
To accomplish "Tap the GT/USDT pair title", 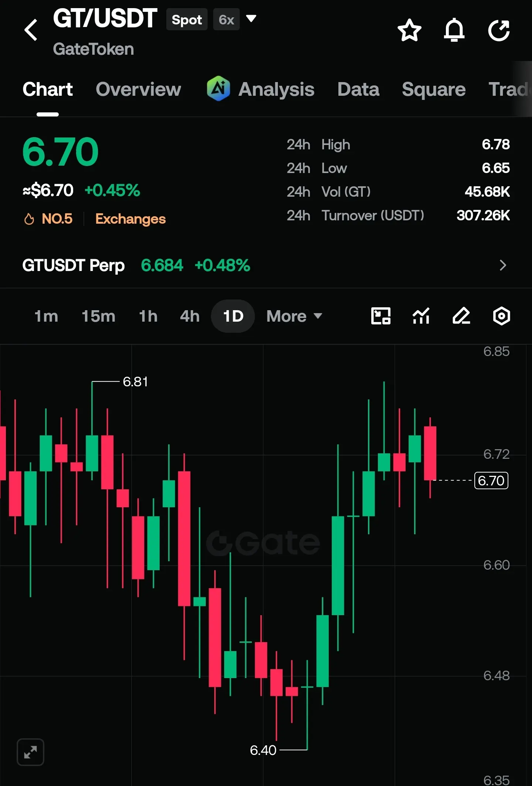I will (105, 18).
